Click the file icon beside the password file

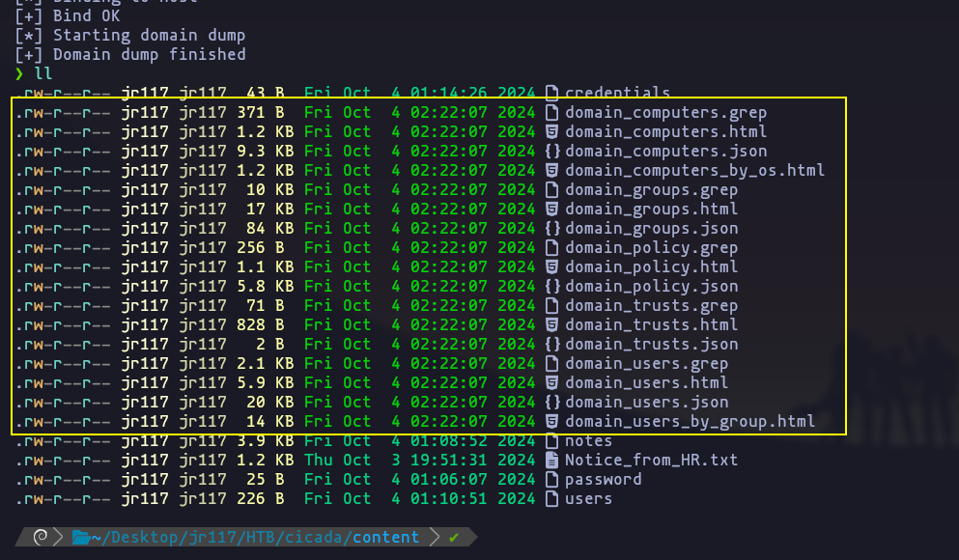pyautogui.click(x=551, y=480)
